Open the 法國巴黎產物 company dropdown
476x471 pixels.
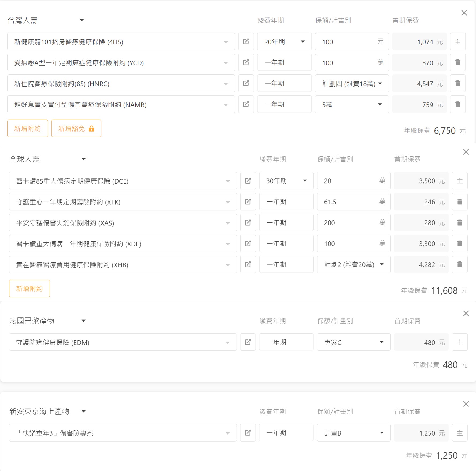(48, 321)
